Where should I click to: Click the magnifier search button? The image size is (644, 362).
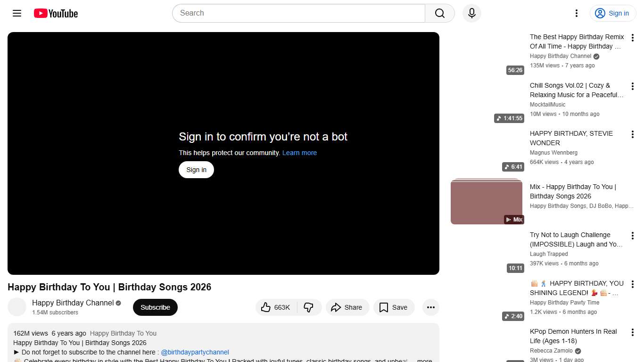click(x=439, y=13)
